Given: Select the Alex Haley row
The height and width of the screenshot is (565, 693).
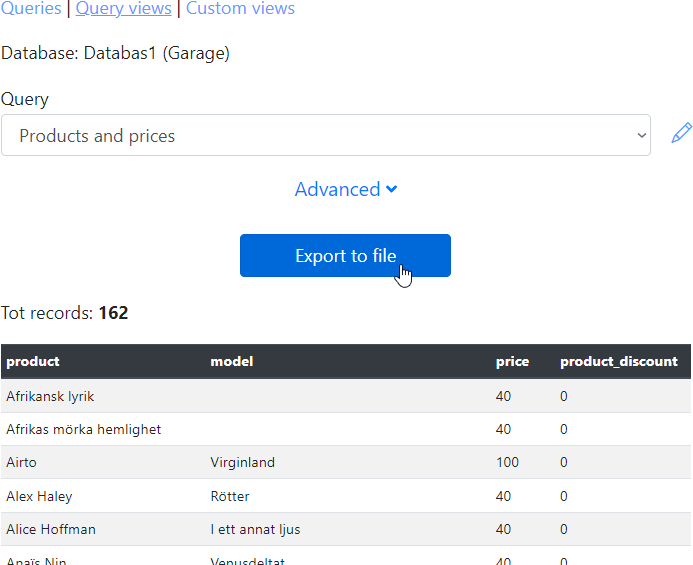Looking at the screenshot, I should 40,496.
